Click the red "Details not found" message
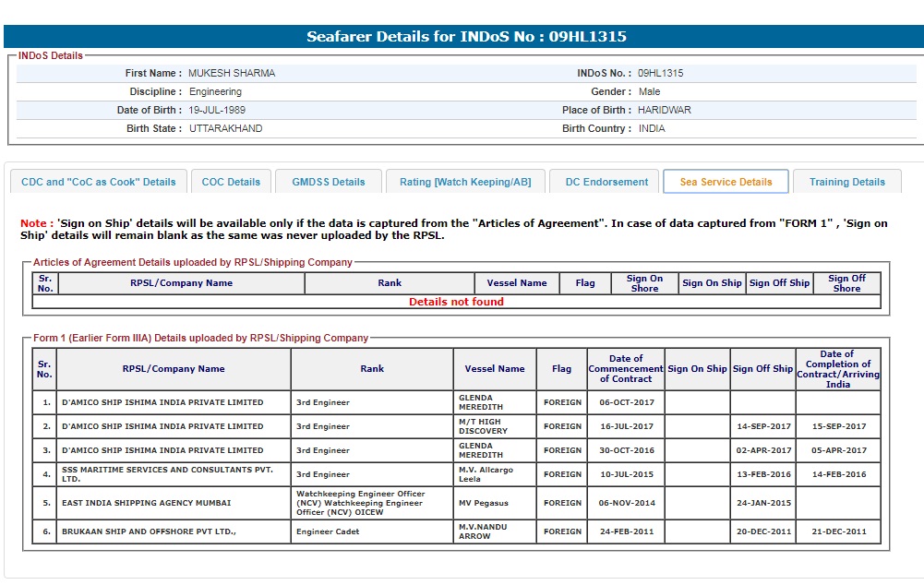Viewport: 924px width, 585px height. click(456, 302)
